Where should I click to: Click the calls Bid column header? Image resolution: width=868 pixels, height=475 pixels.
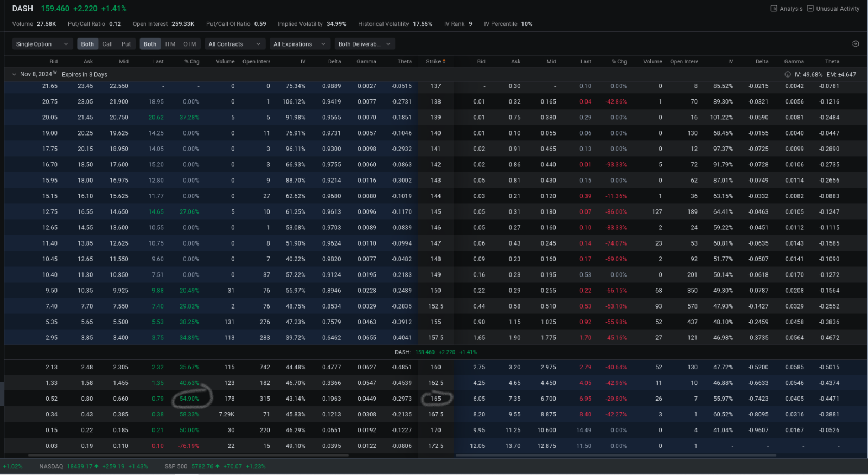pyautogui.click(x=54, y=61)
